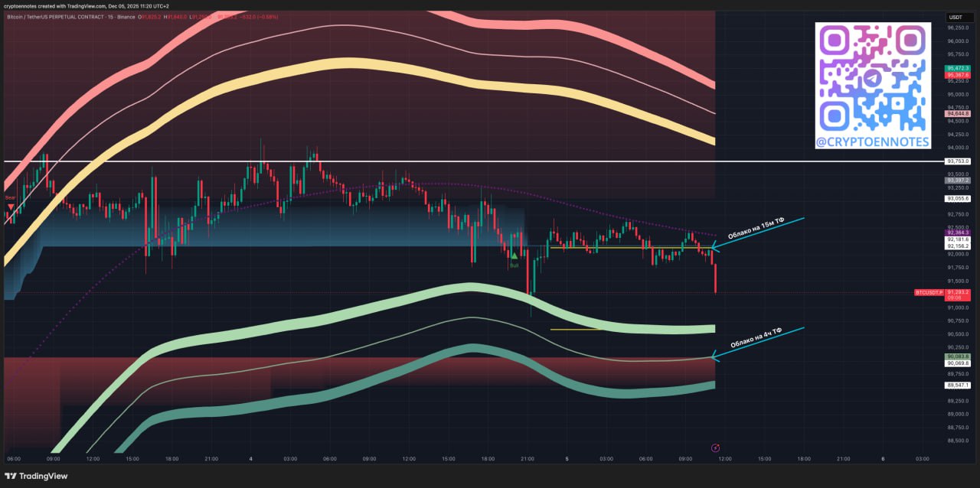The width and height of the screenshot is (980, 488).
Task: Click the 92,364.3 purple price label
Action: point(959,233)
